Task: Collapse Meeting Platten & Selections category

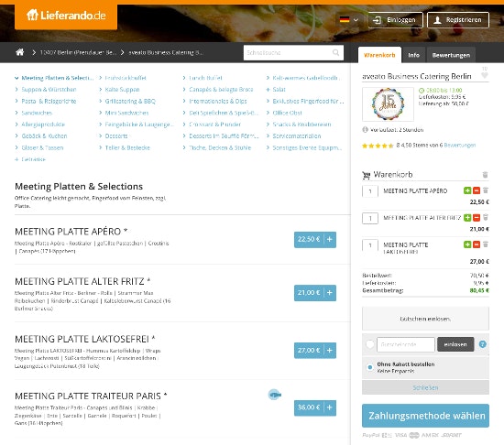Action: click(x=54, y=78)
